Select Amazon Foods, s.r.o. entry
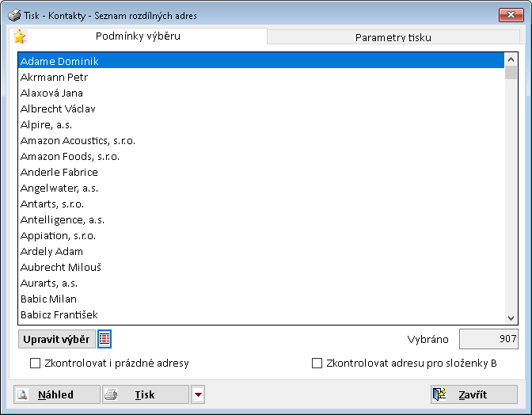The width and height of the screenshot is (532, 415). [x=70, y=156]
